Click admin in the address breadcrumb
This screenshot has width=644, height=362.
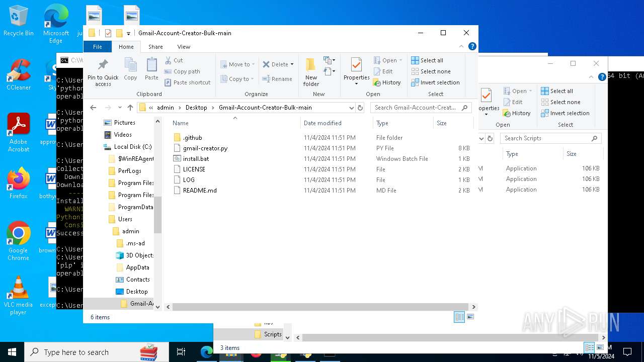165,108
